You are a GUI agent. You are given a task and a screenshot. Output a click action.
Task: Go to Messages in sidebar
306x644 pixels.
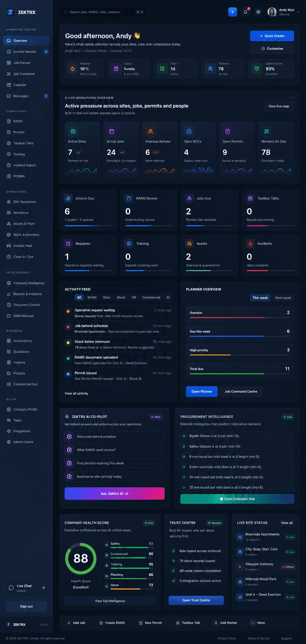pos(26,96)
